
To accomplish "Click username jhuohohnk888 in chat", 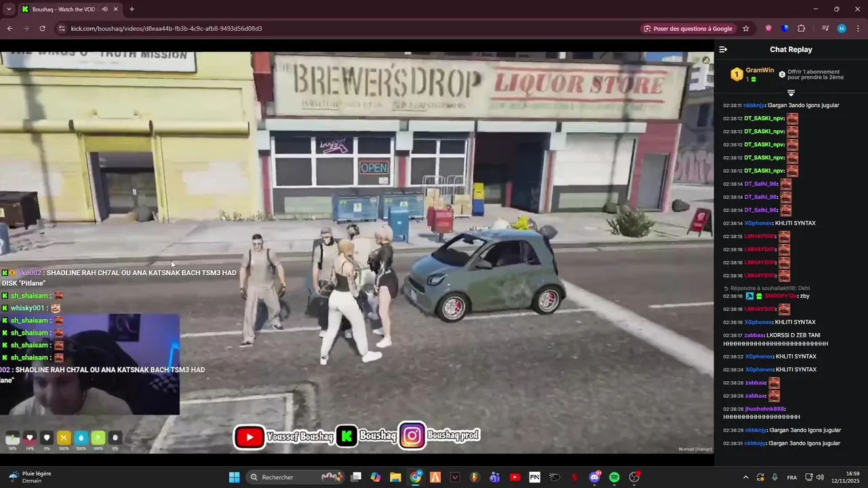I will (x=764, y=409).
